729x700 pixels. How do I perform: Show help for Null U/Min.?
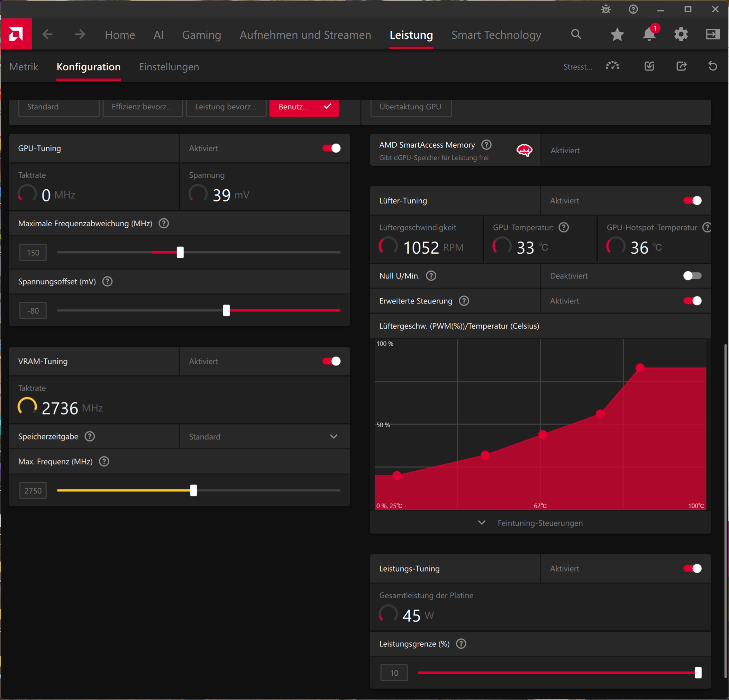click(x=431, y=276)
